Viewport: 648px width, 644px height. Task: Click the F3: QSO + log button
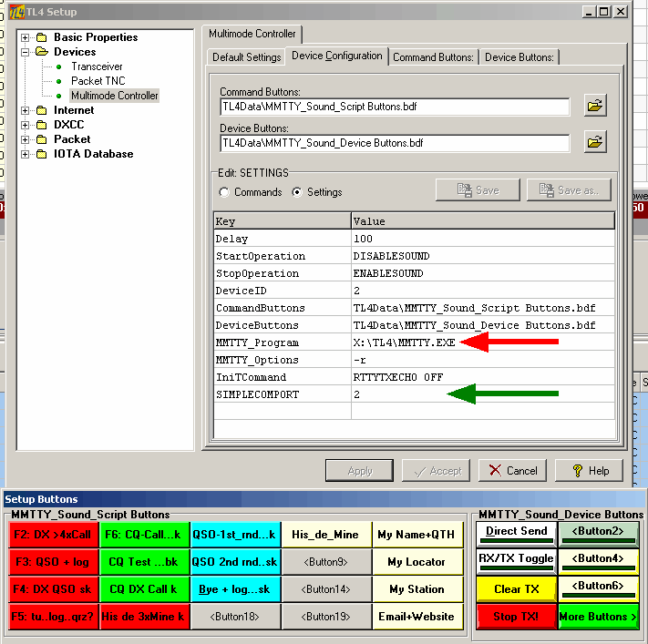pos(53,562)
